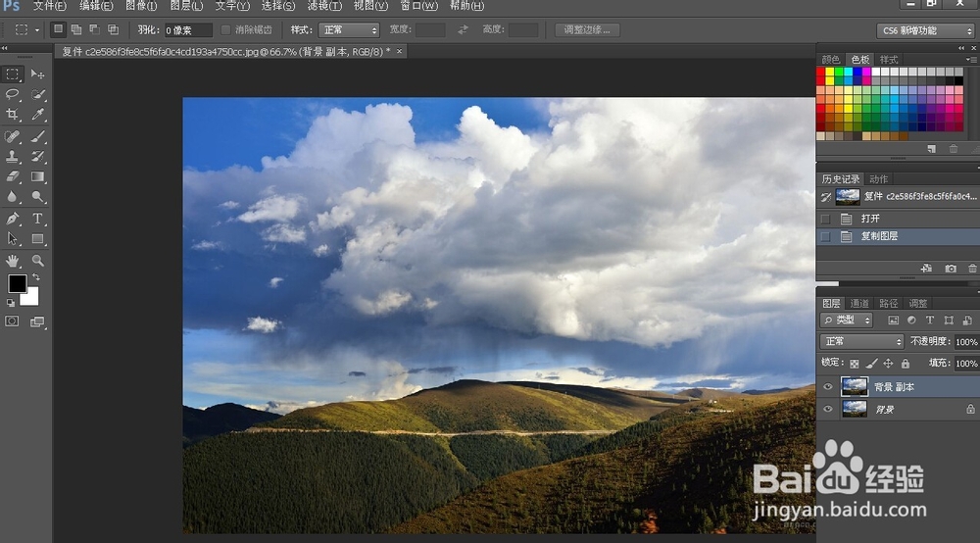Switch to 通道 tab
Screen dimensions: 980x543
(859, 303)
